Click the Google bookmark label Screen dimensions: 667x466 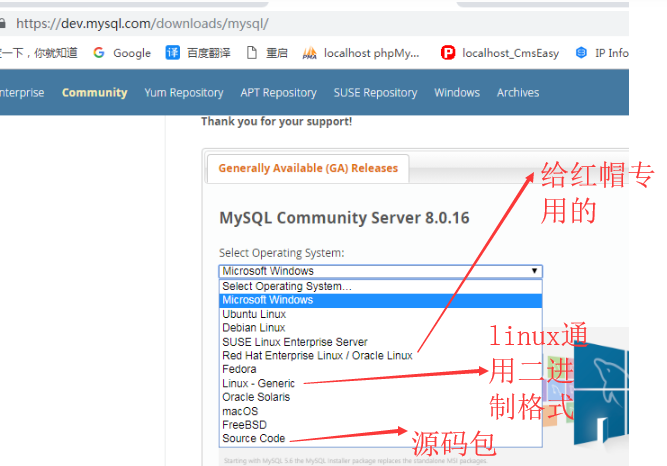[132, 53]
